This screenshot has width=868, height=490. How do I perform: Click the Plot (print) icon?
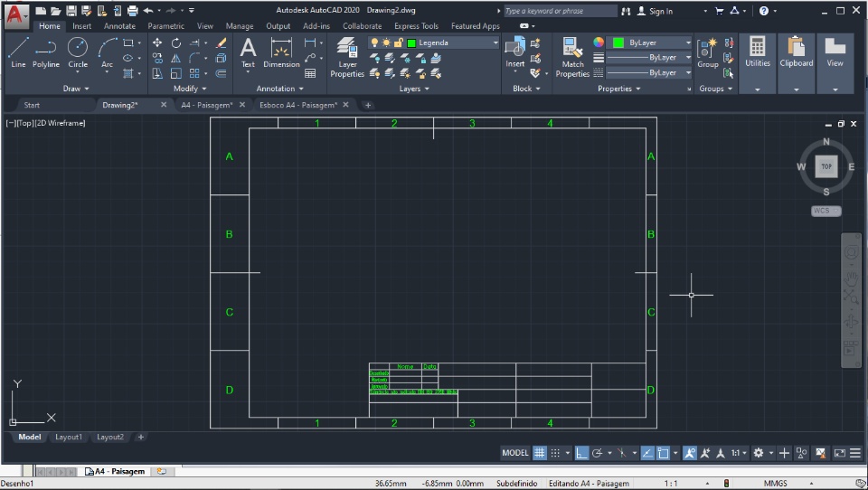pyautogui.click(x=132, y=11)
